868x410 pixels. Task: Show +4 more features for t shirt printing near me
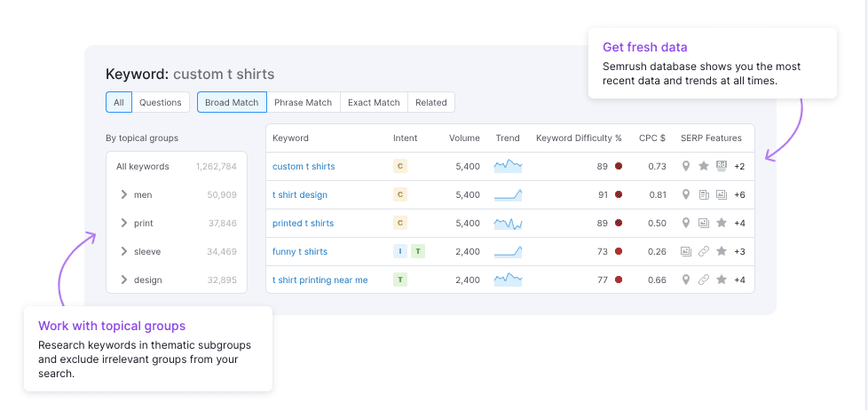pyautogui.click(x=739, y=280)
